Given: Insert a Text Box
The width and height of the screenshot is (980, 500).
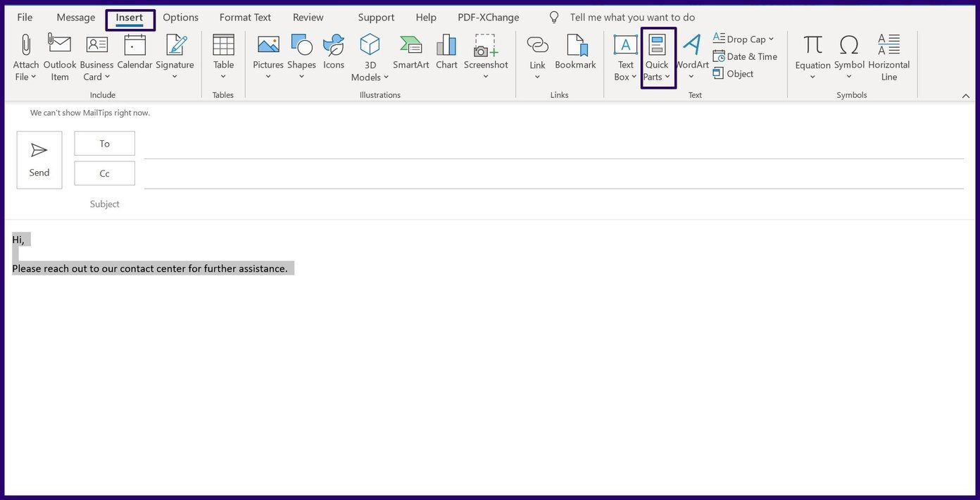Looking at the screenshot, I should click(x=625, y=57).
